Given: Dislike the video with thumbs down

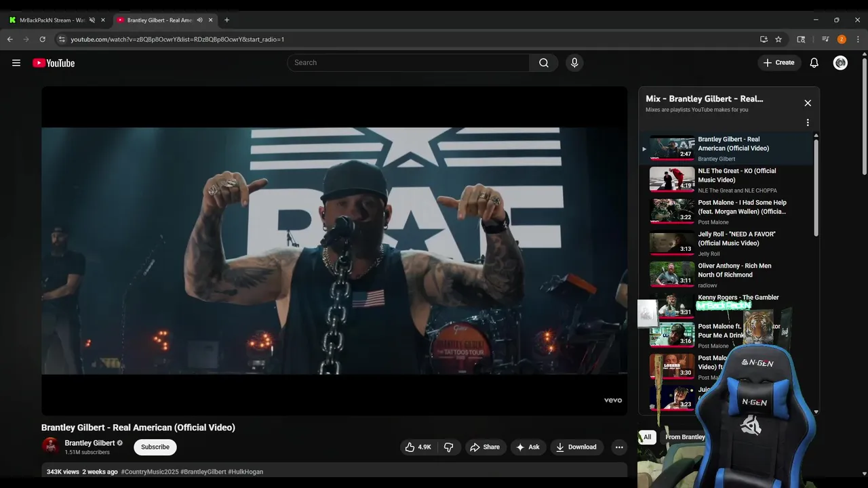Looking at the screenshot, I should 448,447.
